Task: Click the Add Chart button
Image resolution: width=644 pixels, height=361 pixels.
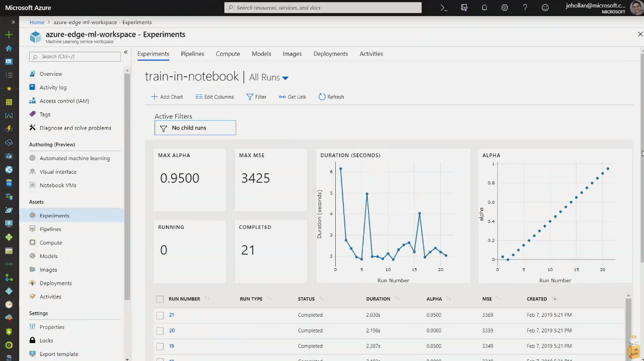Action: [x=167, y=97]
